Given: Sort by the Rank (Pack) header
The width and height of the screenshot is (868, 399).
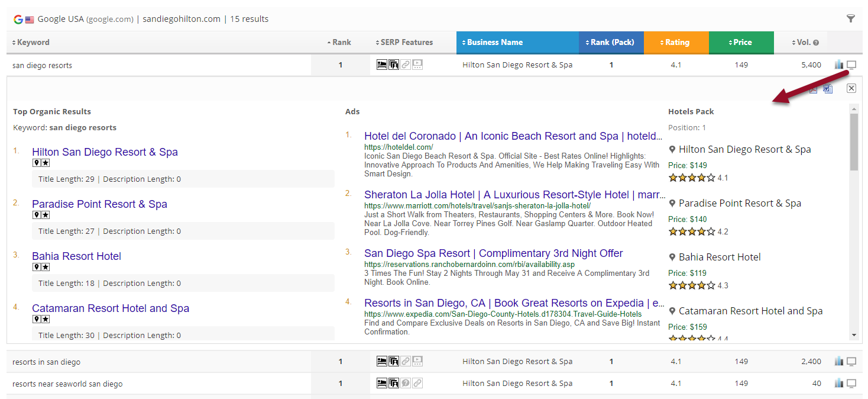Looking at the screenshot, I should coord(611,43).
